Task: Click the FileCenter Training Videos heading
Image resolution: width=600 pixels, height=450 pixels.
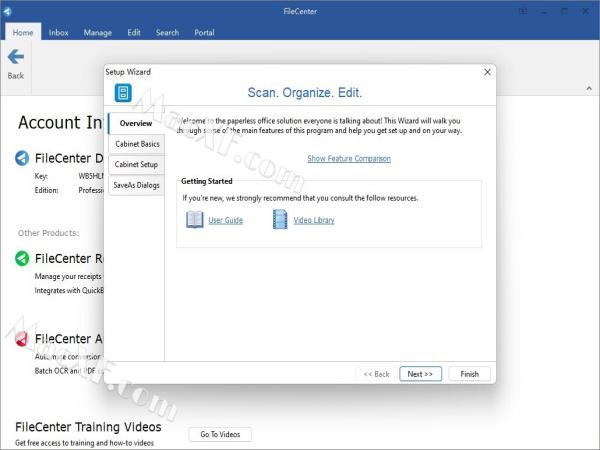Action: pos(88,427)
